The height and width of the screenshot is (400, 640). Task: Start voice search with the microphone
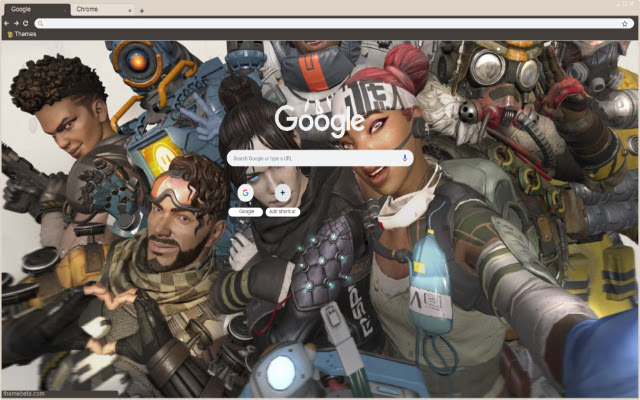pos(404,158)
